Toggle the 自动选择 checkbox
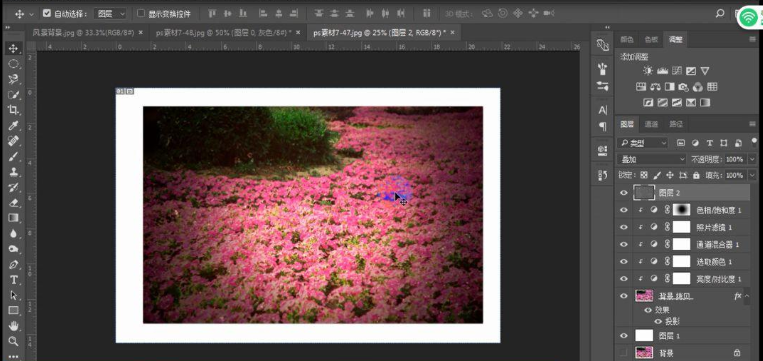 tap(47, 14)
